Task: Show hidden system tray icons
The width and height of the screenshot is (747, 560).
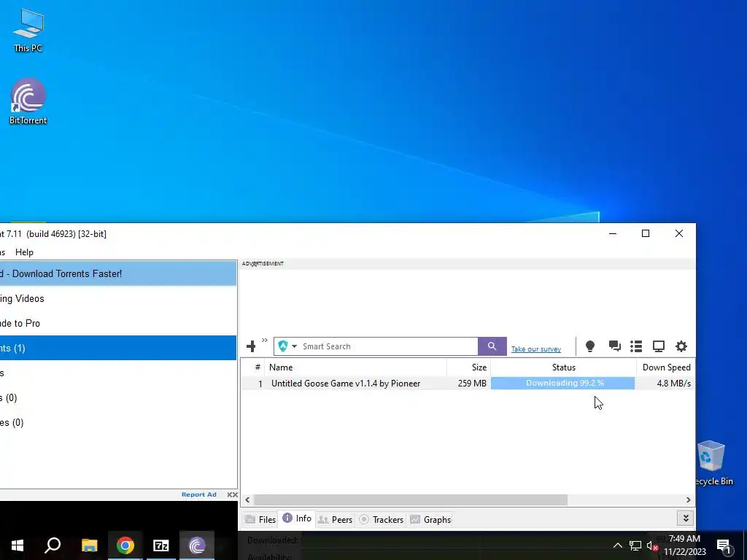Action: (x=617, y=545)
